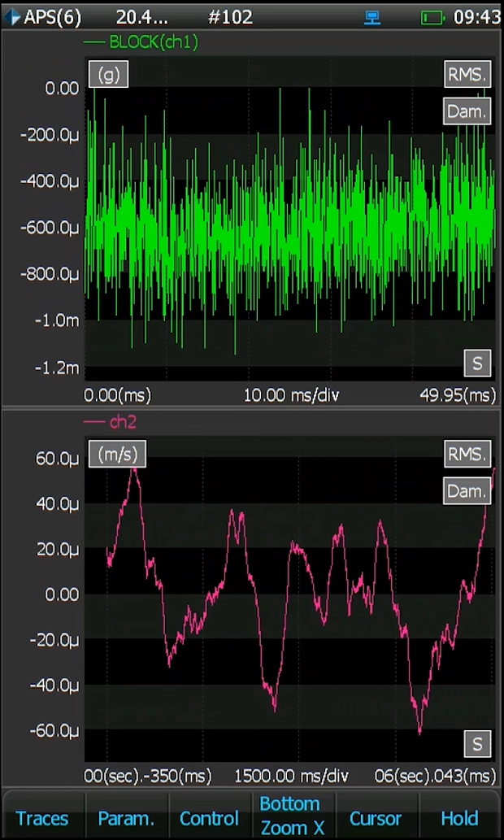Open the (m/s) unit selector on bottom graph
This screenshot has height=840, width=504.
(118, 455)
